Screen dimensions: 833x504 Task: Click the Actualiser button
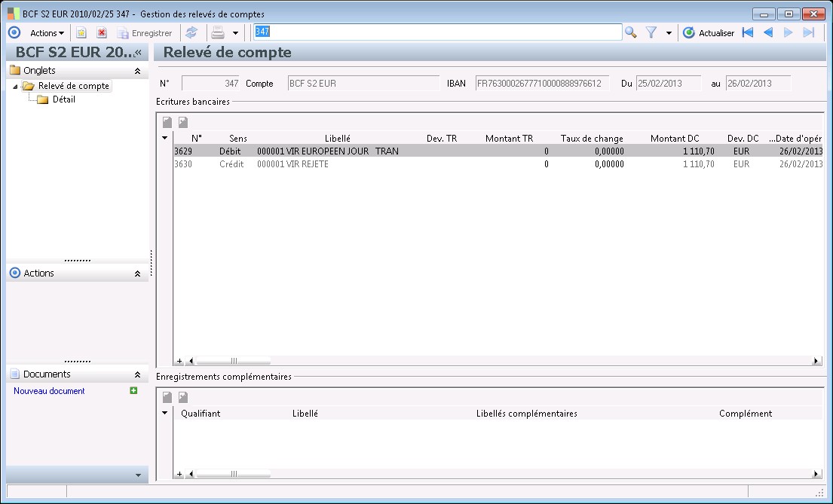coord(708,32)
